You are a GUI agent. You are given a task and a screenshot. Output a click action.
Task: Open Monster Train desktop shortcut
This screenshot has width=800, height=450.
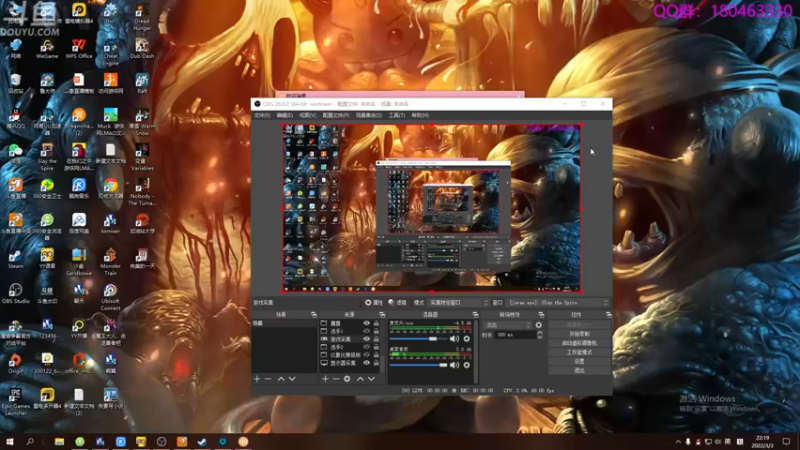pos(110,262)
